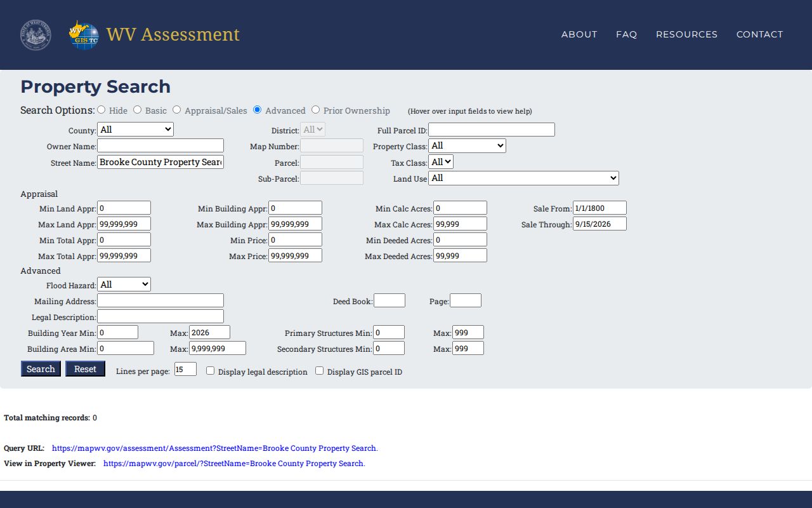Click the Primary Structures Min field
This screenshot has width=812, height=508.
(389, 332)
